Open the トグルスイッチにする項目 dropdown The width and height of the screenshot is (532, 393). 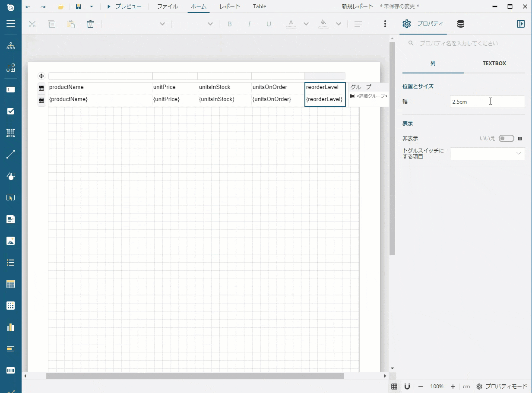(x=487, y=153)
